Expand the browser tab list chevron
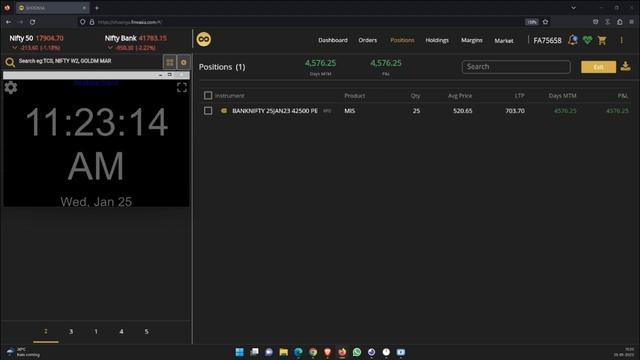 (x=573, y=8)
